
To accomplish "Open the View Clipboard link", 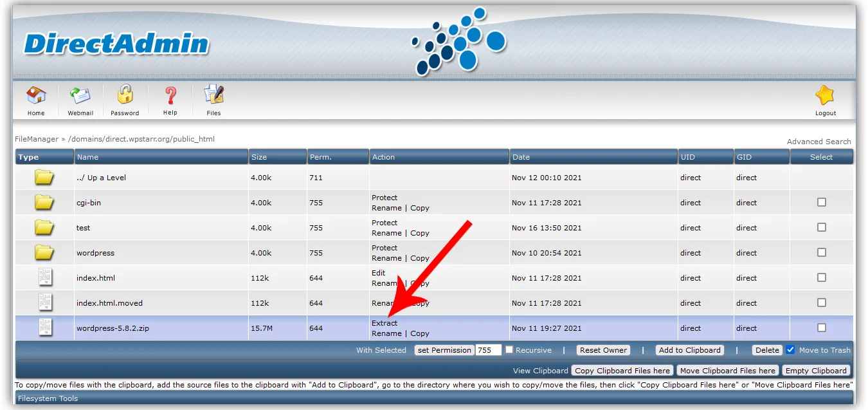I will point(541,370).
